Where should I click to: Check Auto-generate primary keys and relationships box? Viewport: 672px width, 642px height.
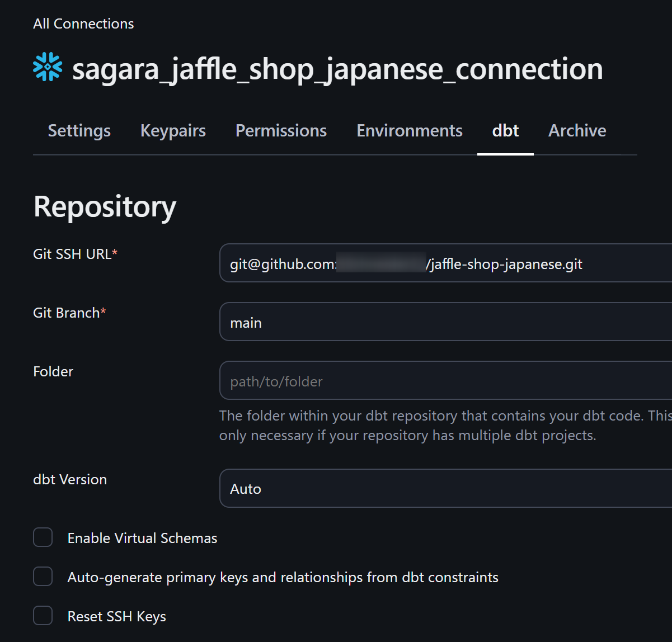[x=43, y=577]
